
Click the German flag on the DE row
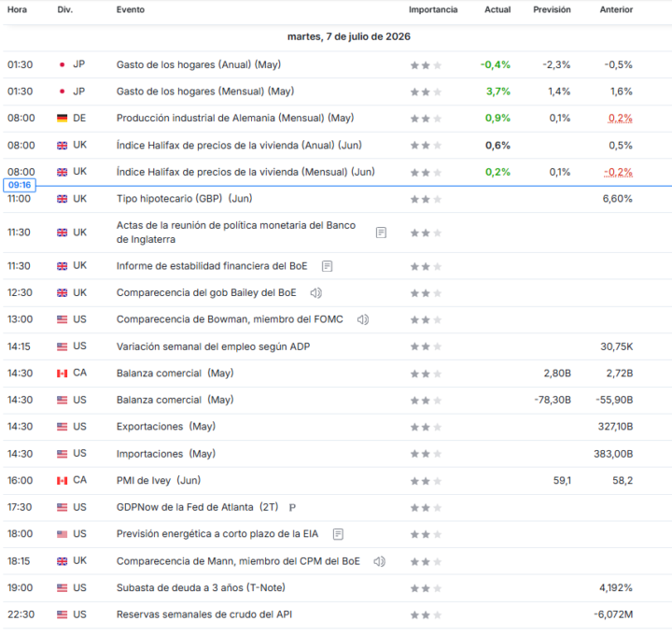click(x=63, y=119)
